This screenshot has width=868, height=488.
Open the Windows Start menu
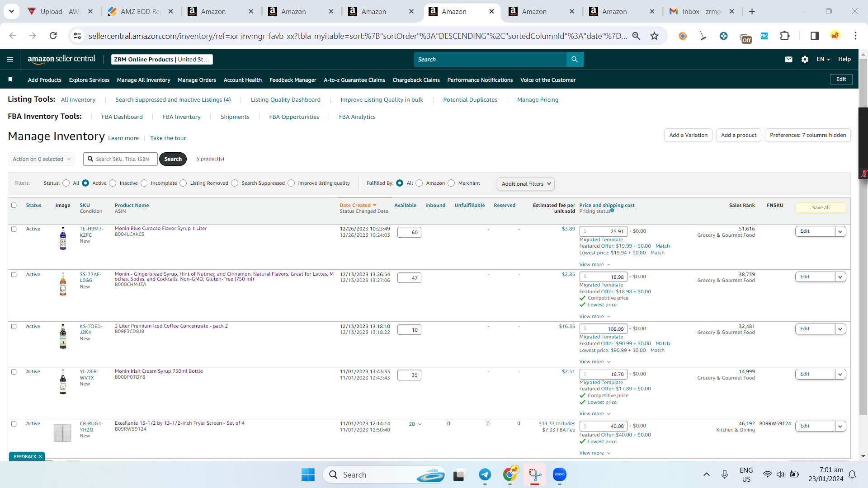tap(308, 475)
